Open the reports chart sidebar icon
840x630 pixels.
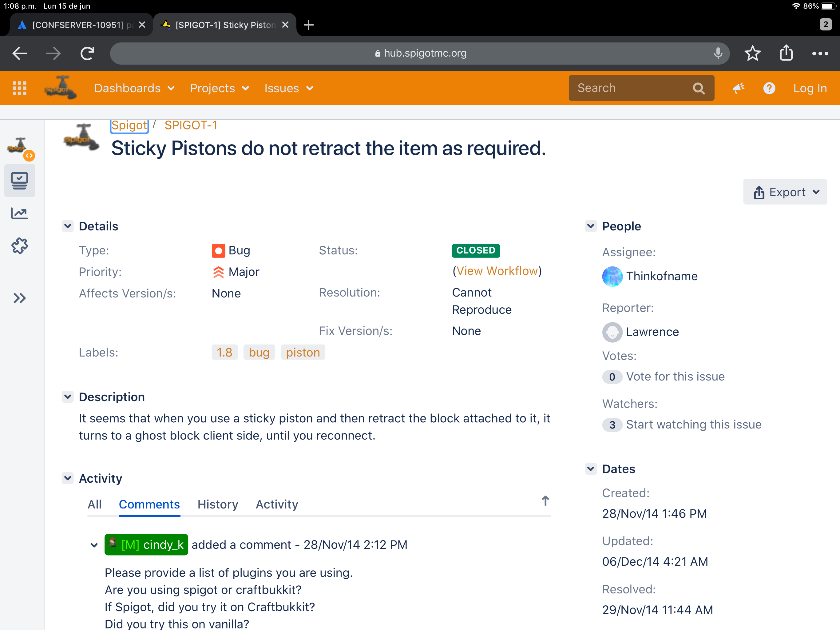click(19, 213)
